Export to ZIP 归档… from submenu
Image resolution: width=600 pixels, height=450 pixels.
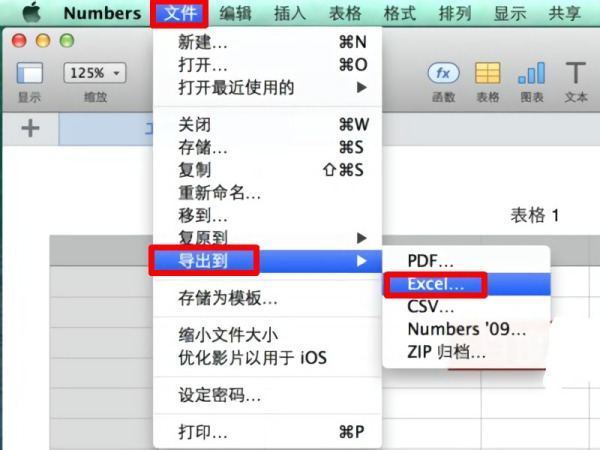[466, 352]
